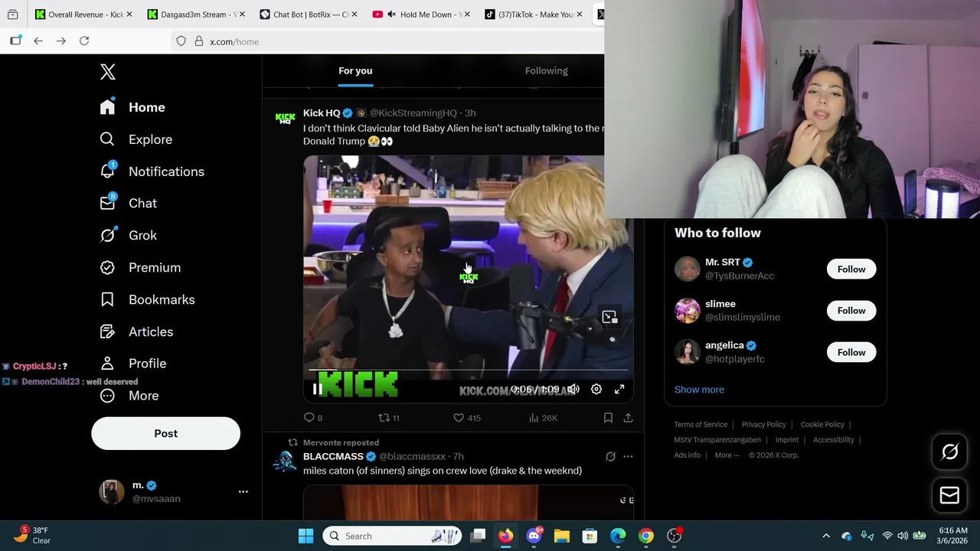Screen dimensions: 980x551
Task: Click the Windows taskbar Search box
Action: point(394,536)
